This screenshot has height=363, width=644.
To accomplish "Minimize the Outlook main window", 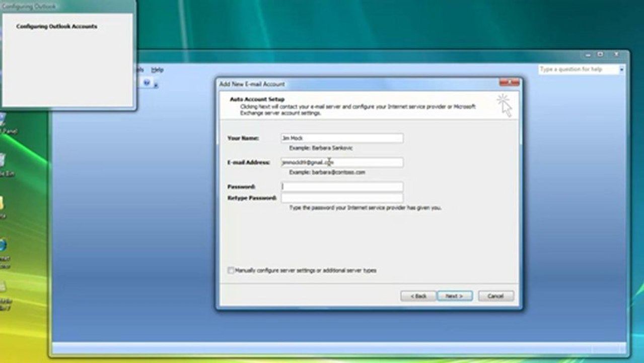I will (x=588, y=54).
